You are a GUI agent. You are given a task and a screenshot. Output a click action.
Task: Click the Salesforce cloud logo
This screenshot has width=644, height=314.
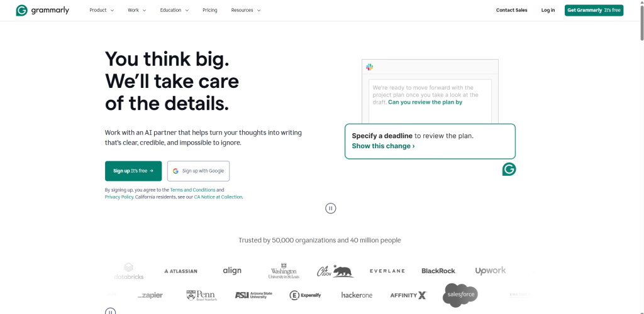[x=460, y=295]
